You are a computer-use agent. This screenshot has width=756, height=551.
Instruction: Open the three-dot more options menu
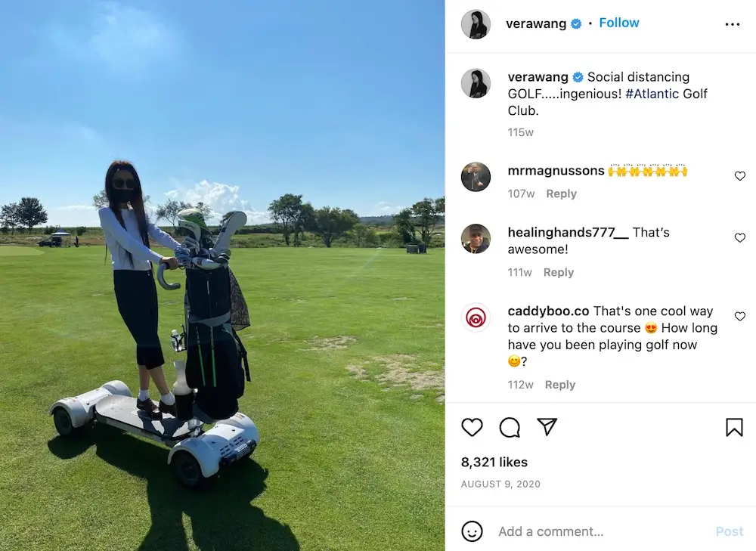(732, 24)
